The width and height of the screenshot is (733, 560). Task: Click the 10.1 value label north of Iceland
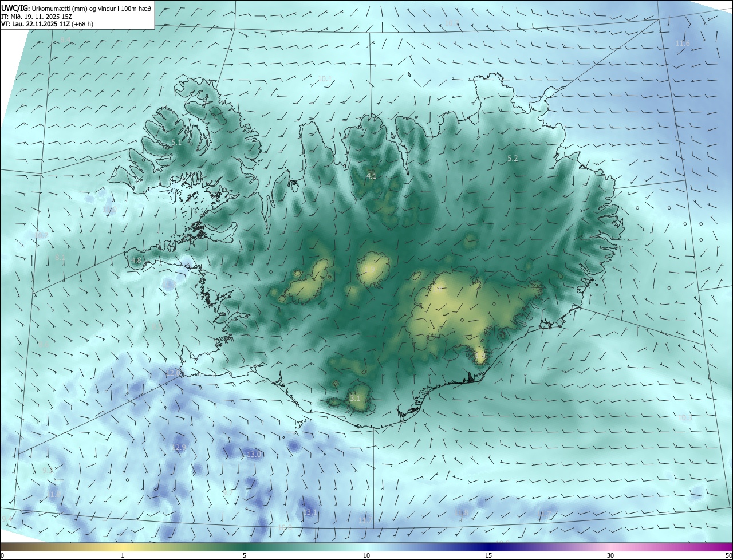pos(325,78)
